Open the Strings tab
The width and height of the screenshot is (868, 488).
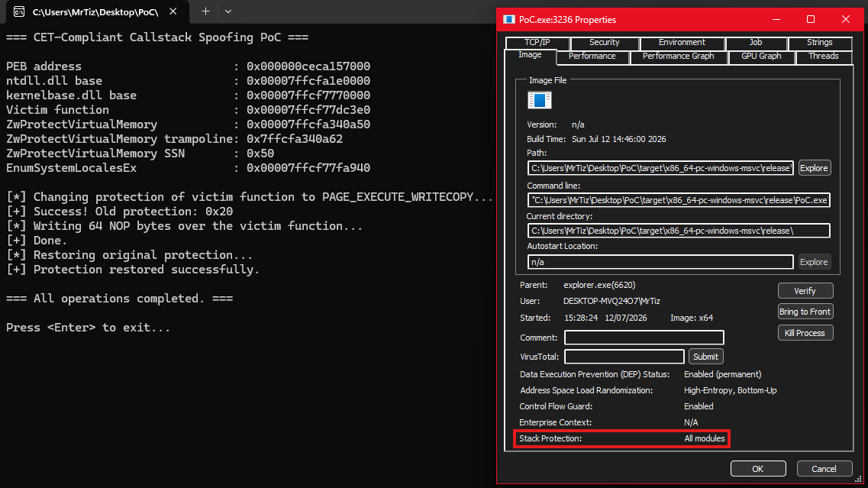(x=819, y=42)
